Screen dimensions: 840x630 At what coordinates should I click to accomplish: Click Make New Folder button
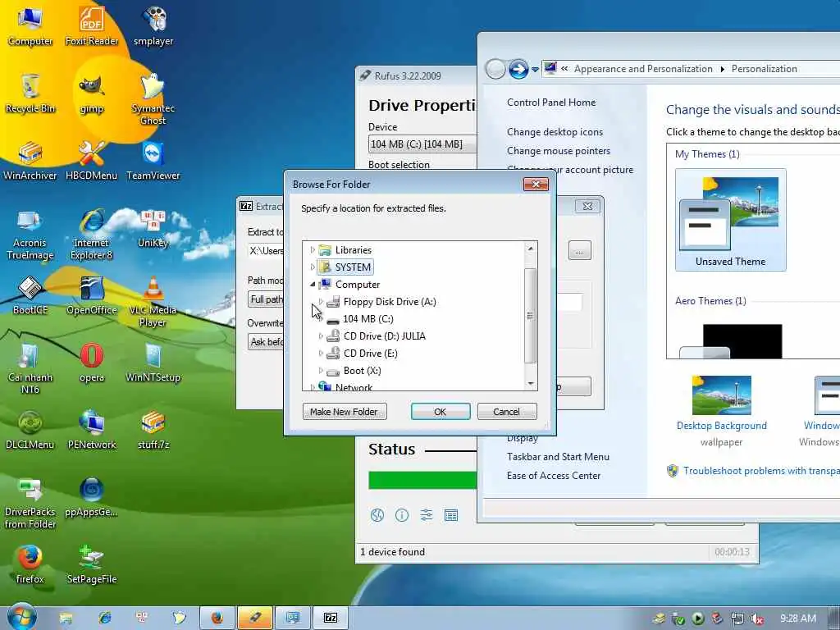coord(345,412)
